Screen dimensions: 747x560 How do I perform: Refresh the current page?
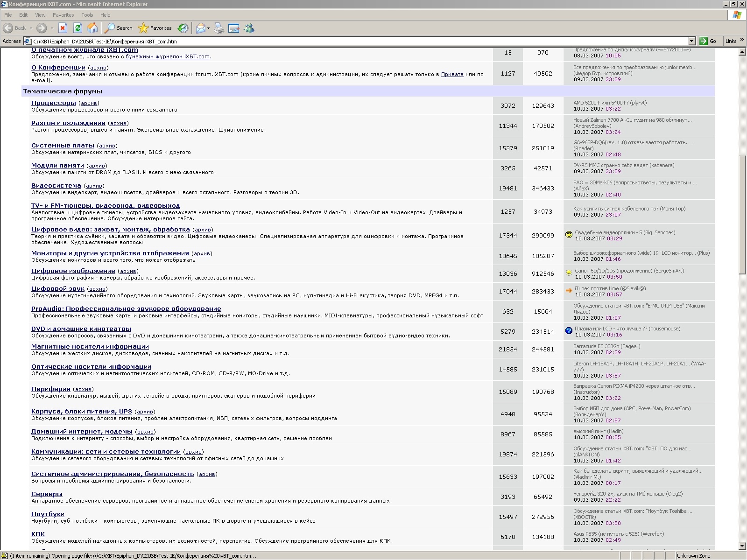coord(78,28)
